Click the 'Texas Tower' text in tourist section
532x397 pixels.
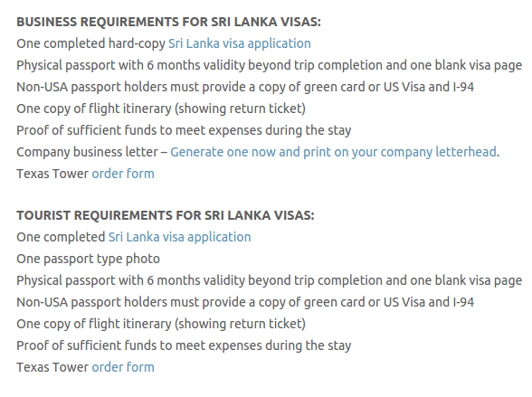coord(52,367)
